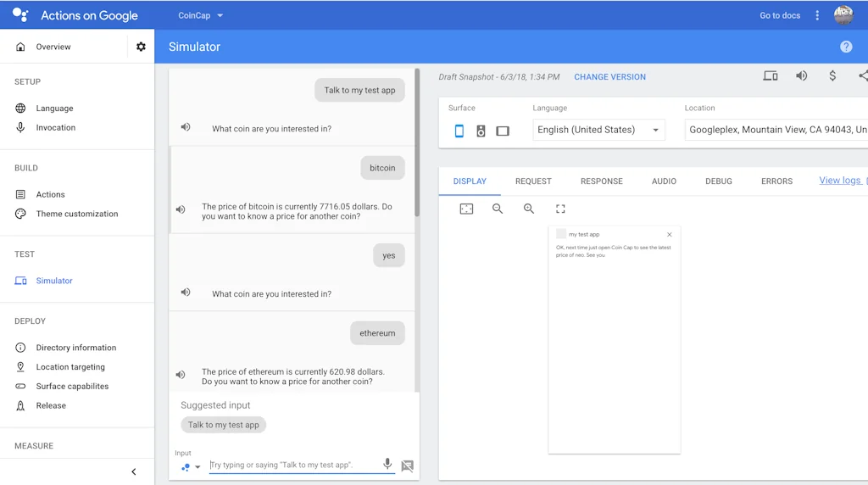
Task: Select the speaker surface option
Action: coord(481,131)
